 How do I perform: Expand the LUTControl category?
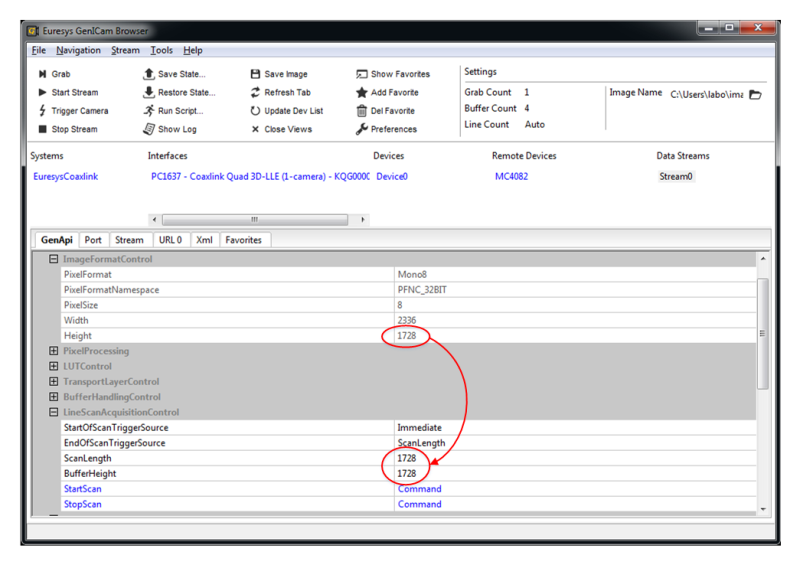click(x=53, y=366)
